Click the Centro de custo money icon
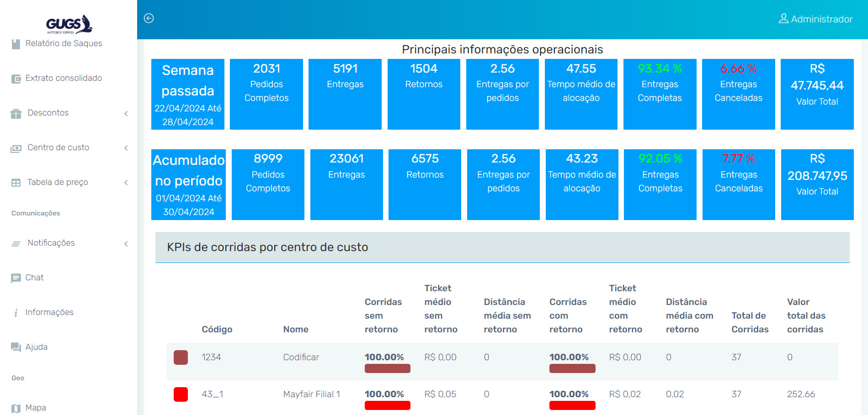 [x=16, y=148]
